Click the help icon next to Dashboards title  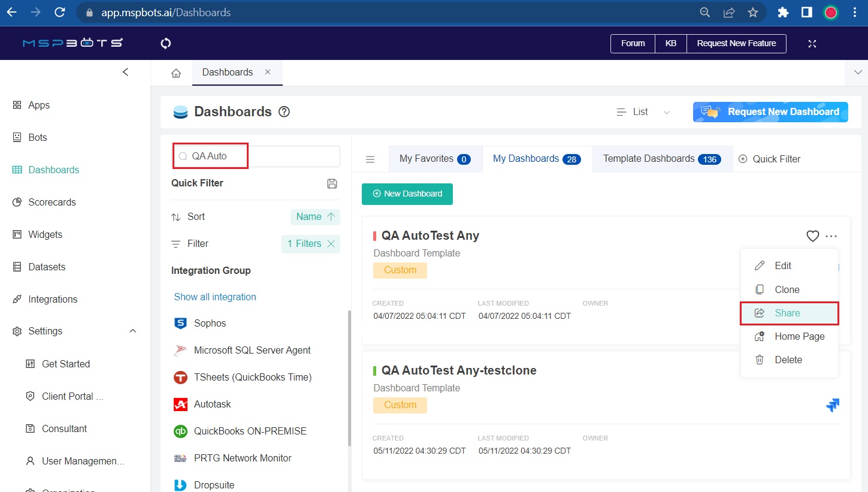point(284,111)
